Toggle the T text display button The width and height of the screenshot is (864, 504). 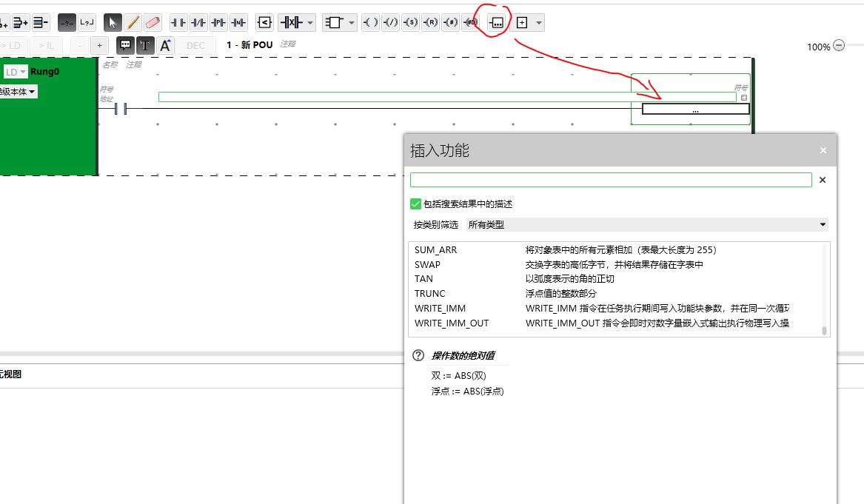pos(146,45)
